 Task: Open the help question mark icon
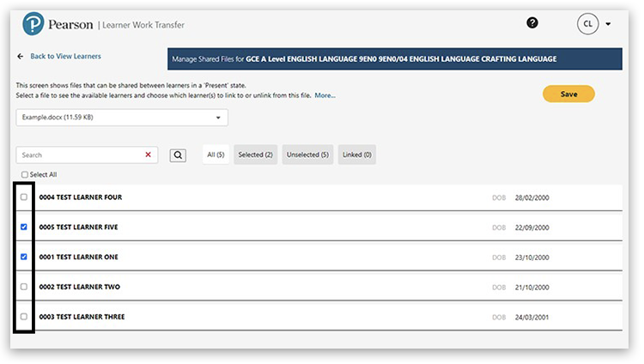[x=532, y=23]
